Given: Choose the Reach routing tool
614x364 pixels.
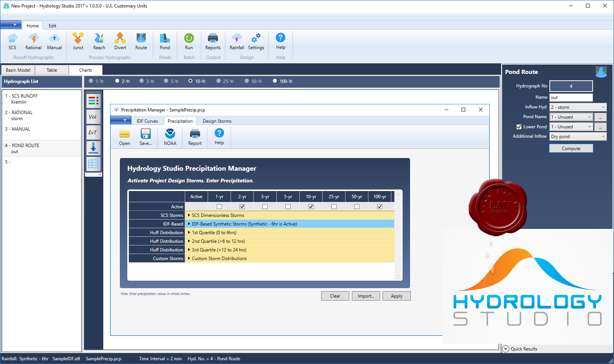Looking at the screenshot, I should pos(99,42).
